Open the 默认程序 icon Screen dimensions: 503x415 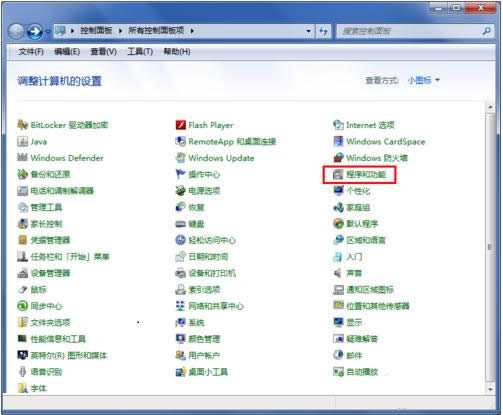tap(338, 224)
